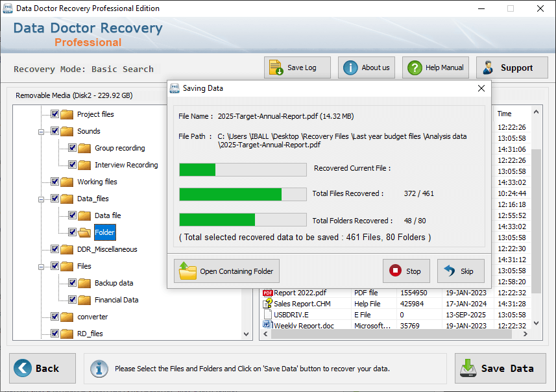This screenshot has height=392, width=556.
Task: Click the file list scroll down arrow
Action: 536,323
